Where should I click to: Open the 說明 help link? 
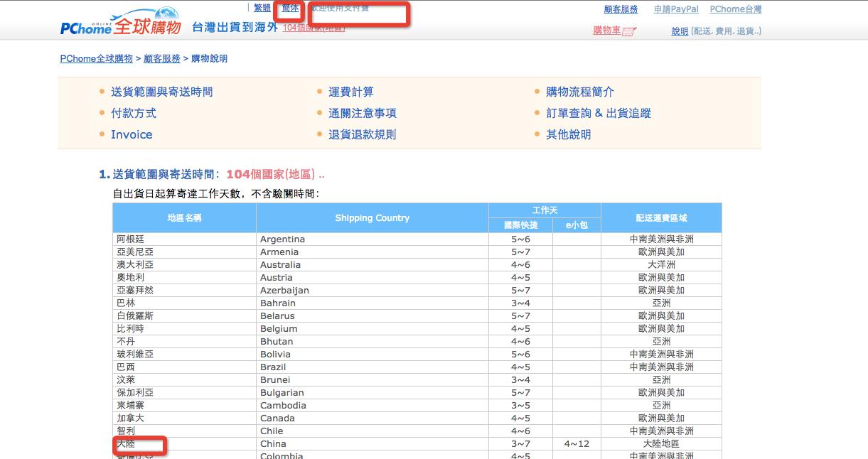pos(680,31)
